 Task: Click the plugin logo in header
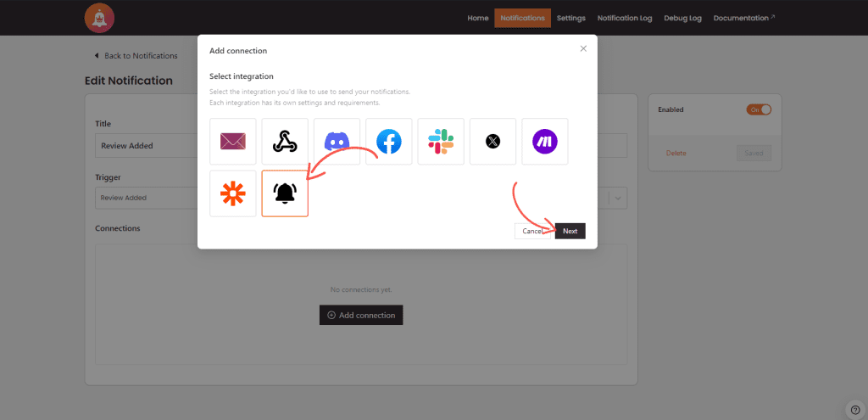[x=100, y=18]
